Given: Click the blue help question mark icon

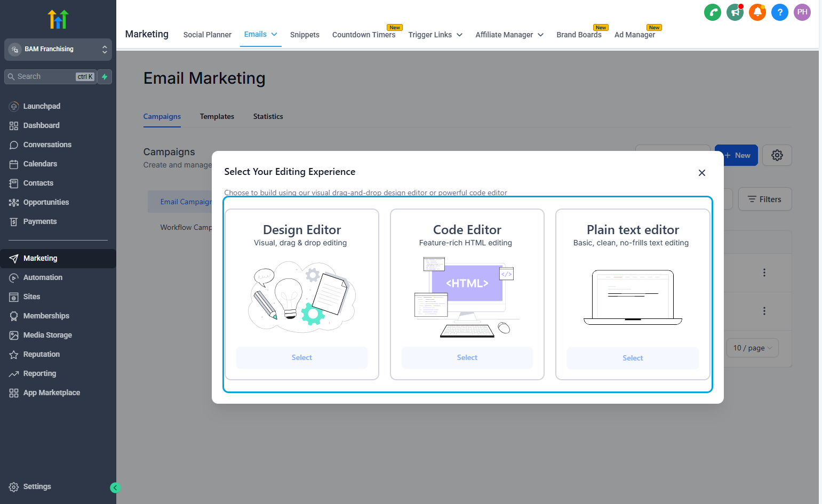Looking at the screenshot, I should pyautogui.click(x=780, y=12).
